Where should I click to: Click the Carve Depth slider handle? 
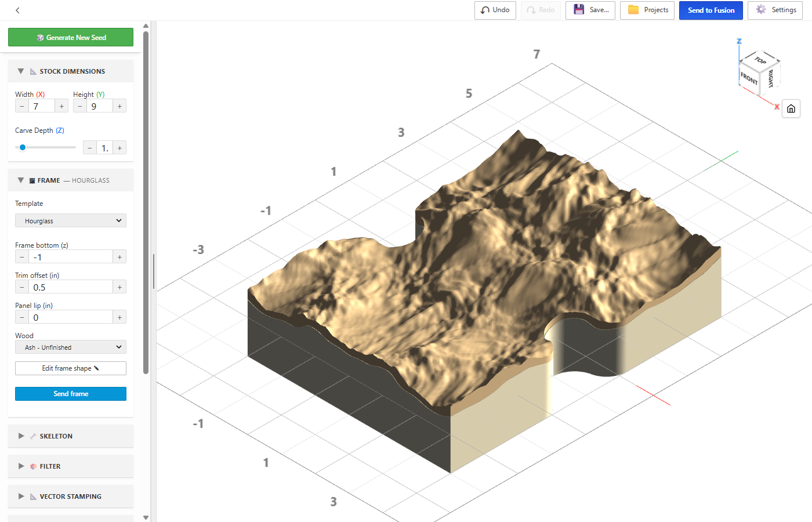pos(23,147)
